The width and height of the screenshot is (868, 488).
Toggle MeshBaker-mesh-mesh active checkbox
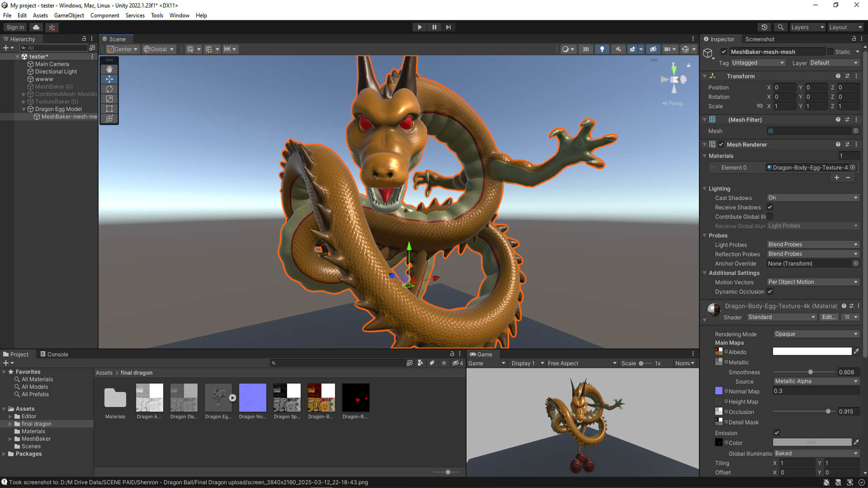pyautogui.click(x=723, y=52)
